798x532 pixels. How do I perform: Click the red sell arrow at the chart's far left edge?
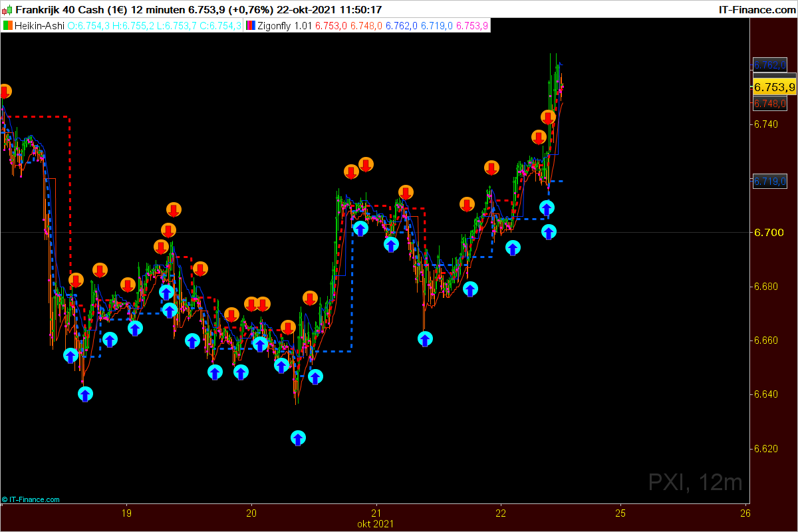5,92
